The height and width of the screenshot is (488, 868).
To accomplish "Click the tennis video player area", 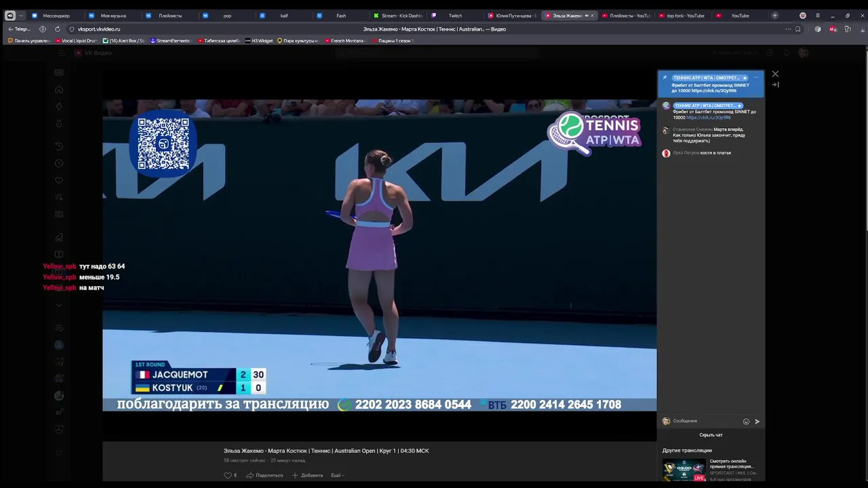I will coord(379,256).
